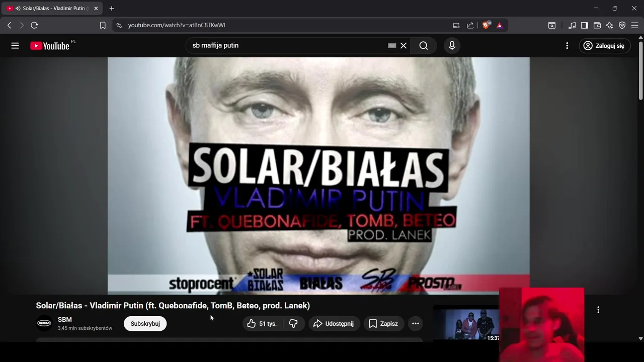This screenshot has height=362, width=644.
Task: Start voice search with the microphone
Action: (x=452, y=46)
